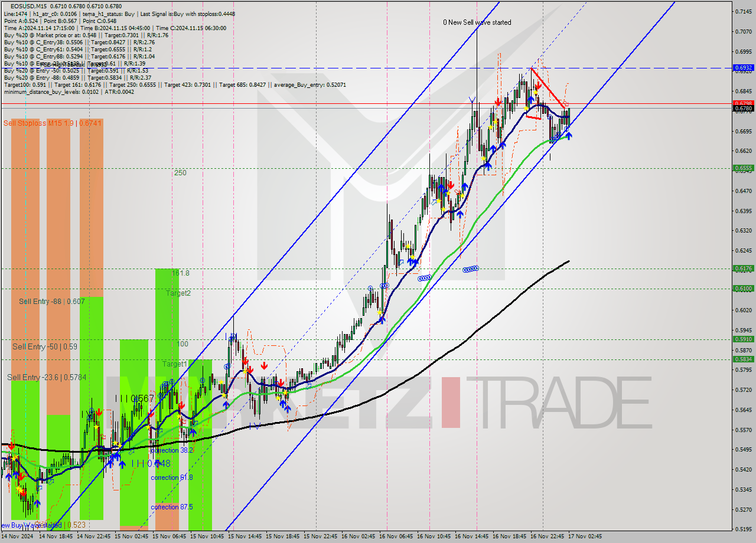This screenshot has height=543, width=756.
Task: Click the EOSUSD,M15 symbol title text
Action: 30,6
